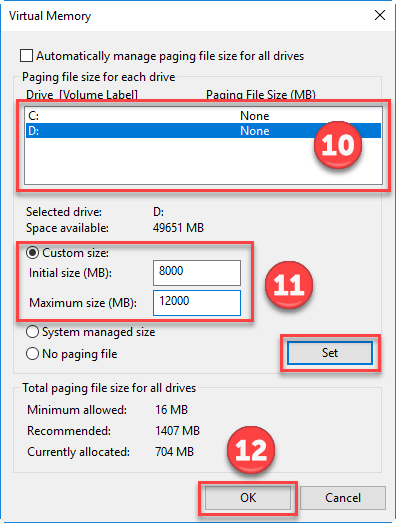
Task: Click the Maximum size (MB) field
Action: (x=197, y=303)
